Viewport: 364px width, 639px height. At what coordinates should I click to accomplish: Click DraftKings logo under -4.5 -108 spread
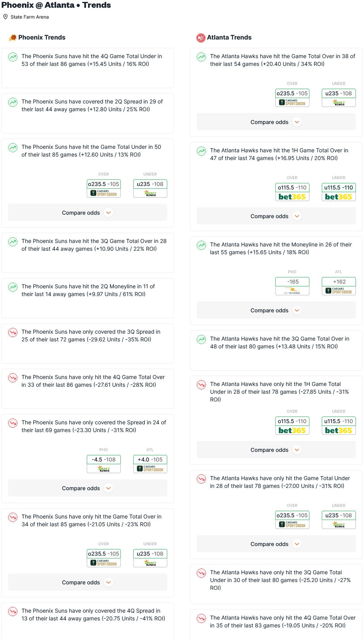(104, 469)
